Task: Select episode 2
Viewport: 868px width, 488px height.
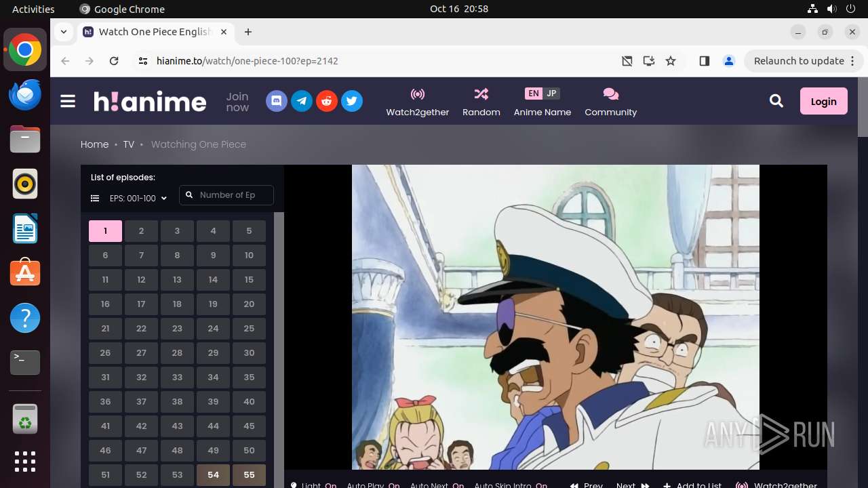Action: 141,231
